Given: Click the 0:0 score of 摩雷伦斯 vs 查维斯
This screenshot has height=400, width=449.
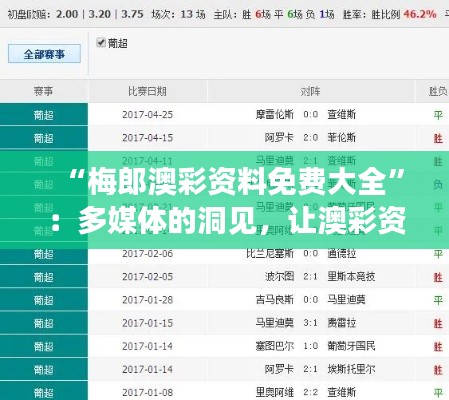Looking at the screenshot, I should tap(310, 115).
